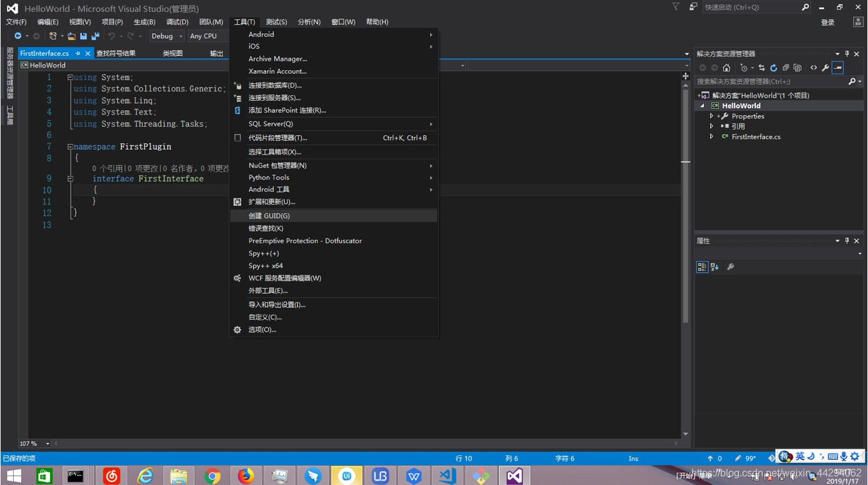Click the save file floppy icon

pos(83,36)
